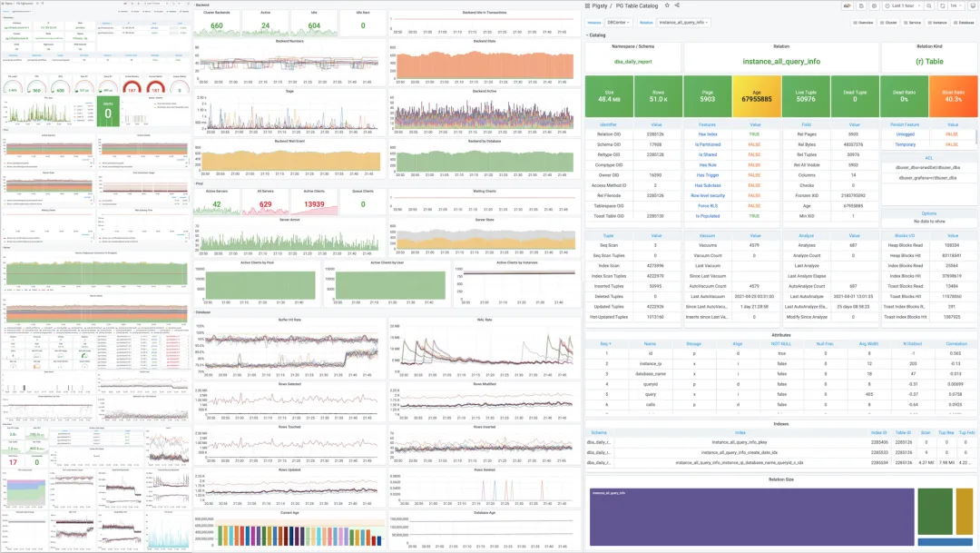Star the PG Table Catalog dashboard
Screen dimensions: 980x553
pos(667,5)
